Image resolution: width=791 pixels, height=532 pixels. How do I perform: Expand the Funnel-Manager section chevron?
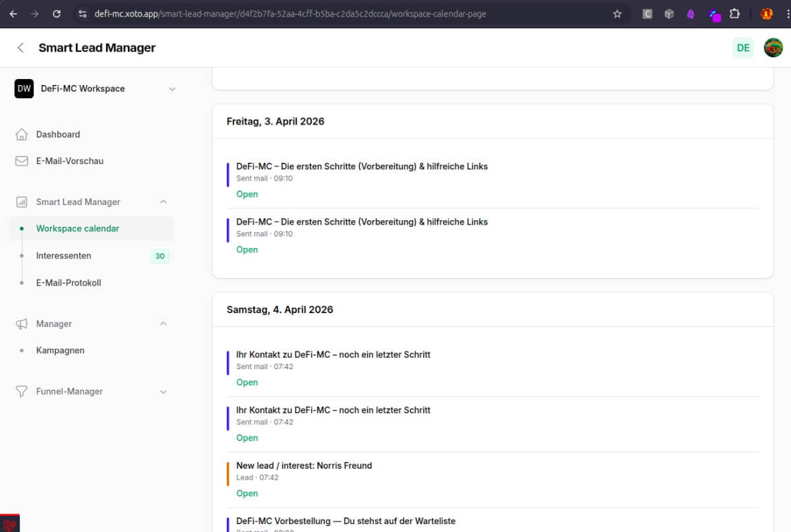163,392
